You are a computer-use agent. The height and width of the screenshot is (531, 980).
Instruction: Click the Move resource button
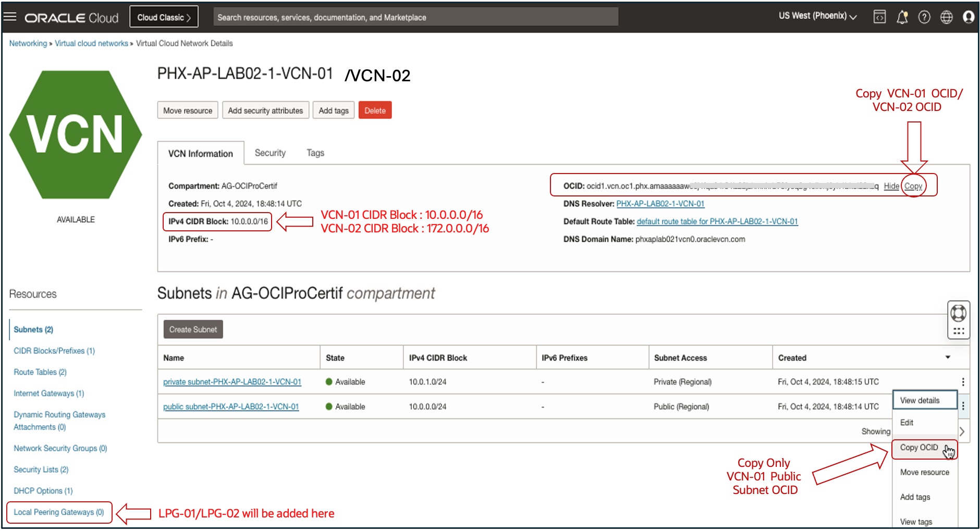pos(188,110)
